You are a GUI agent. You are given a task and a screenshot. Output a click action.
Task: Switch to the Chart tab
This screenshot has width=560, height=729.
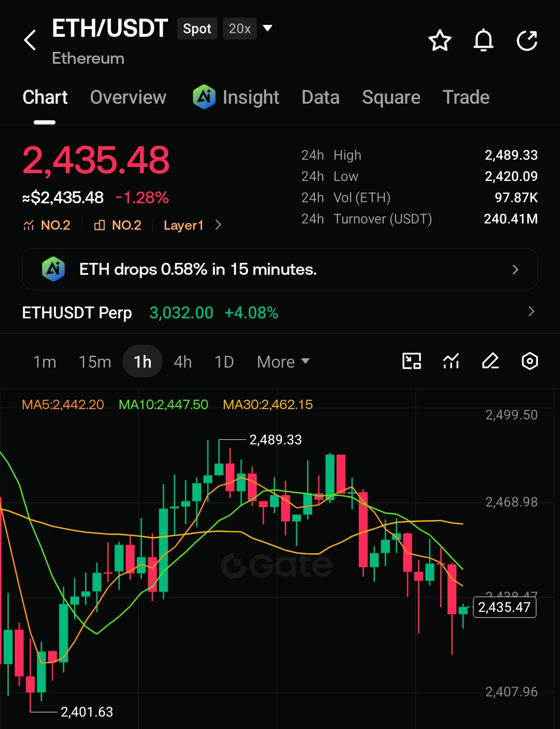tap(45, 97)
